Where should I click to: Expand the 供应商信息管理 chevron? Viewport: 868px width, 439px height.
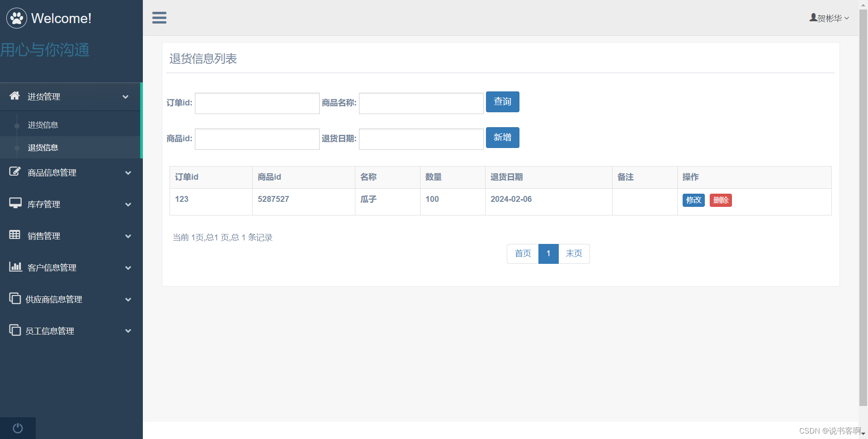click(128, 300)
